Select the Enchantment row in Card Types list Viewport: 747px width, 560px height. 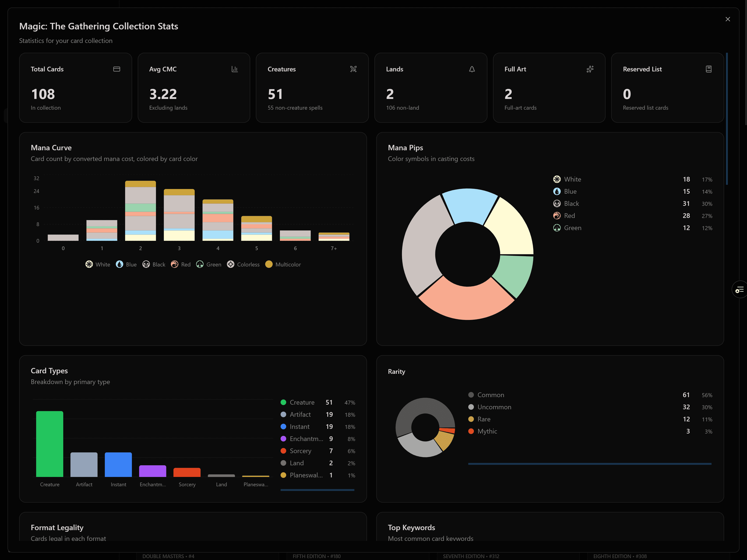click(x=306, y=439)
